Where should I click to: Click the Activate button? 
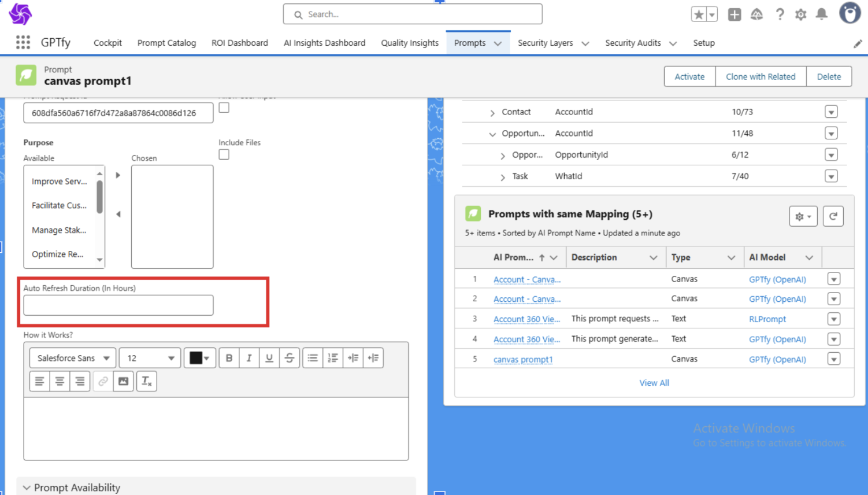pyautogui.click(x=689, y=76)
